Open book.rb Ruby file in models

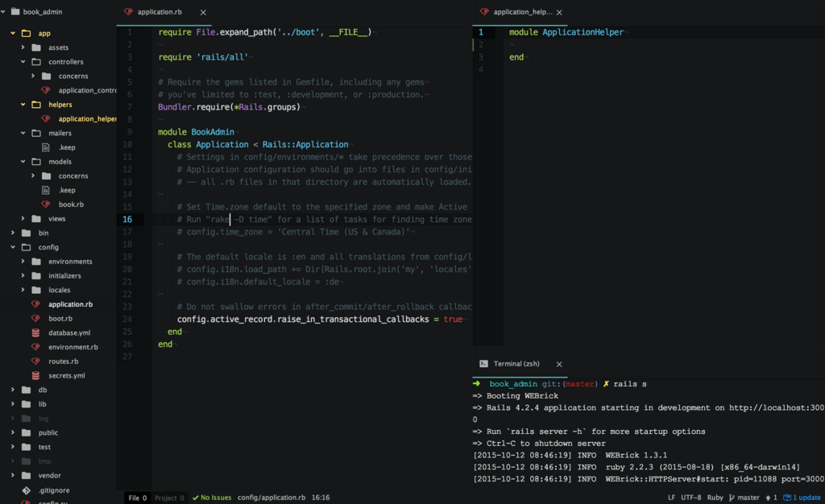pos(71,204)
